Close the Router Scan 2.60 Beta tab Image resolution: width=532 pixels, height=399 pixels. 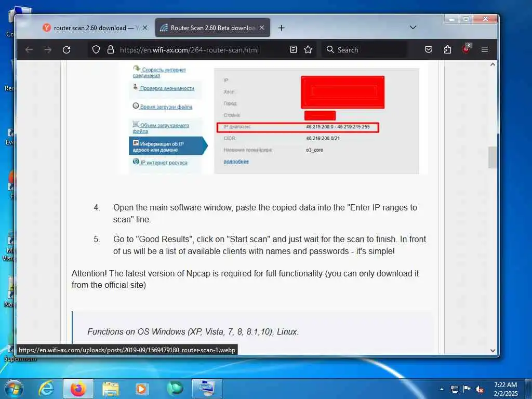pyautogui.click(x=262, y=28)
